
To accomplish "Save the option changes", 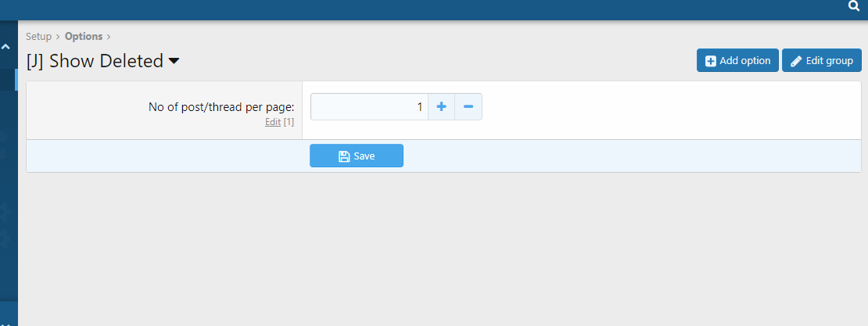I will (357, 156).
